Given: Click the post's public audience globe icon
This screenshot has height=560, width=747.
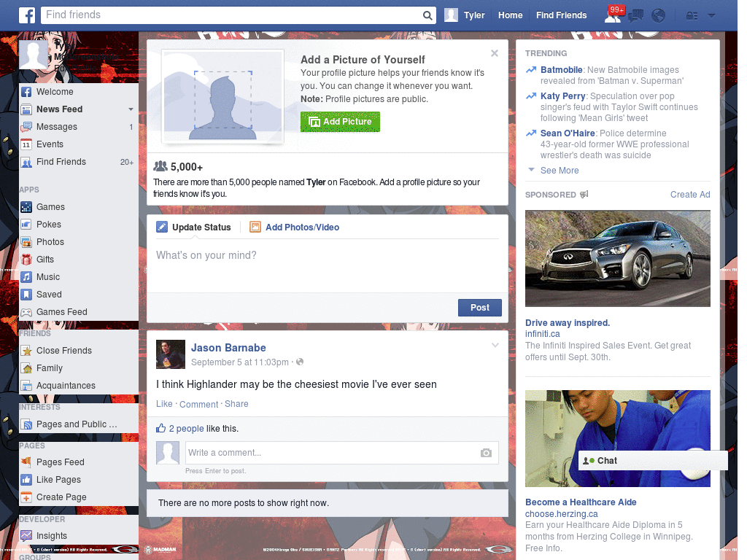Looking at the screenshot, I should [300, 362].
